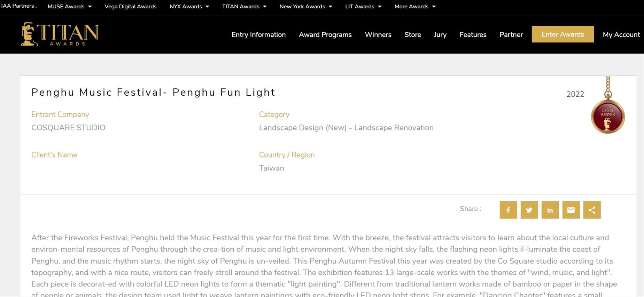The height and width of the screenshot is (297, 644).
Task: Open the LIT Awards dropdown
Action: tap(363, 7)
